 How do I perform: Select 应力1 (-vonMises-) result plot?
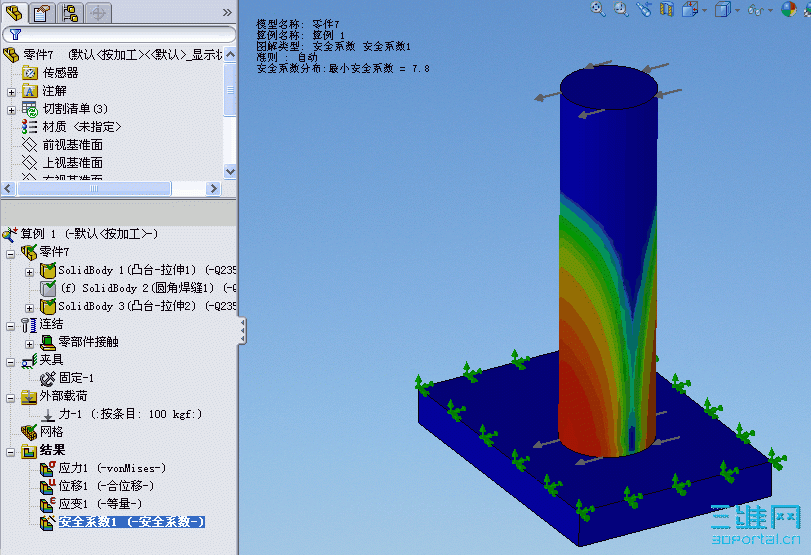pos(112,468)
